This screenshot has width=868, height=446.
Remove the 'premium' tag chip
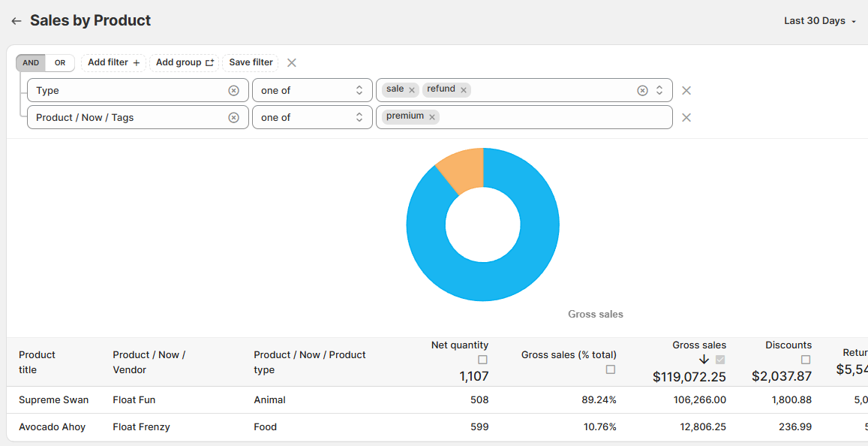click(432, 117)
